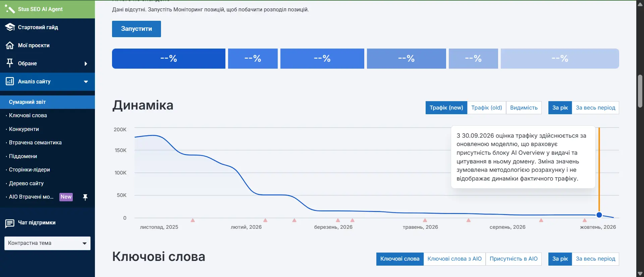Click the pushpin icon next to Обране

[x=10, y=63]
